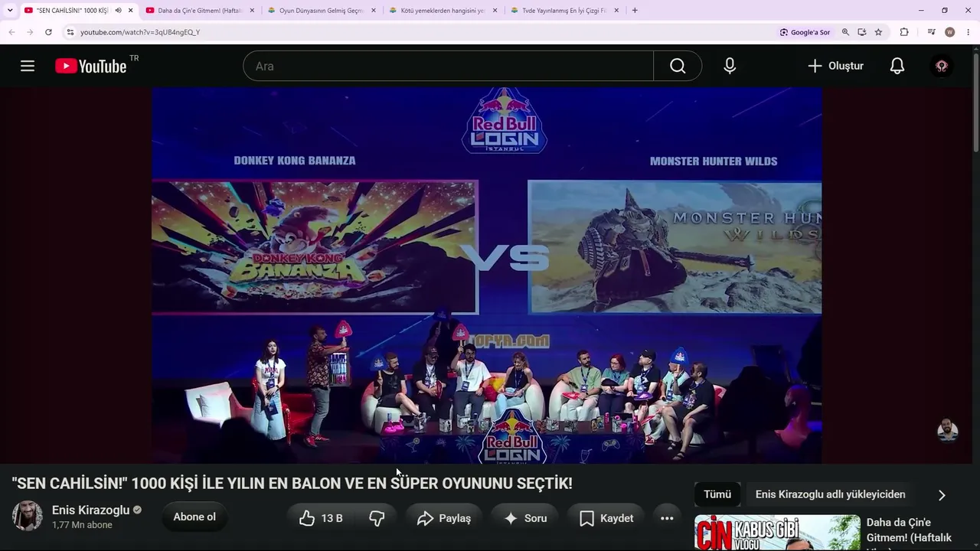Open the YouTube guide hamburger menu
Screen dimensions: 980x551
pyautogui.click(x=28, y=66)
